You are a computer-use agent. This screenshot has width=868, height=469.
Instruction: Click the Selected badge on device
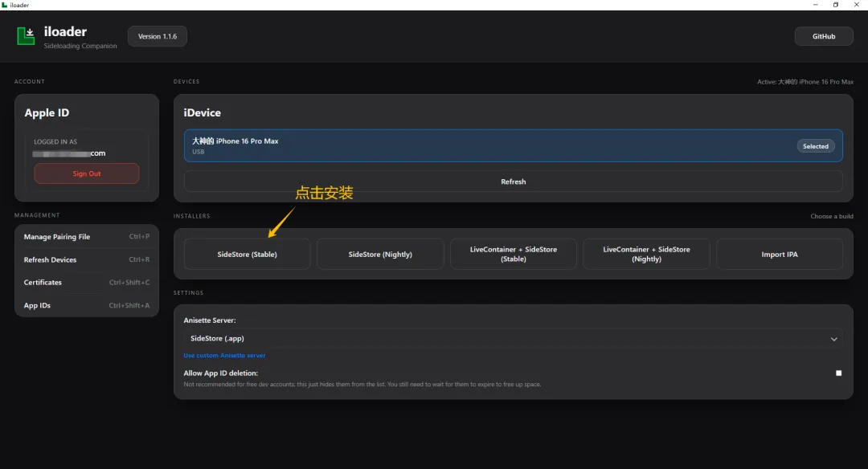coord(816,146)
